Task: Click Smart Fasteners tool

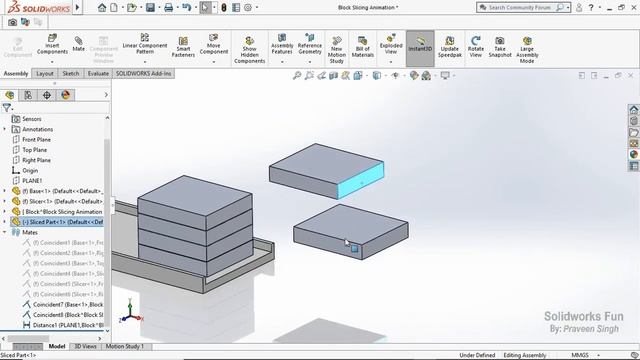Action: [183, 47]
